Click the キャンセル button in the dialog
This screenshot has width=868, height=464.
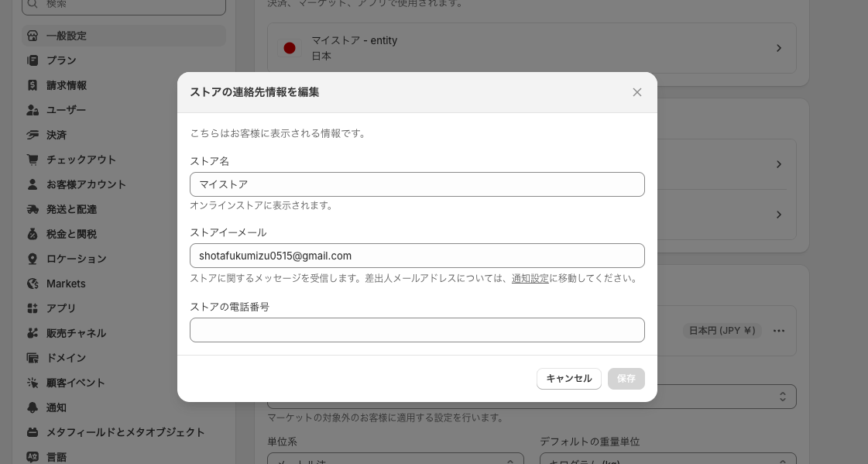(x=569, y=379)
